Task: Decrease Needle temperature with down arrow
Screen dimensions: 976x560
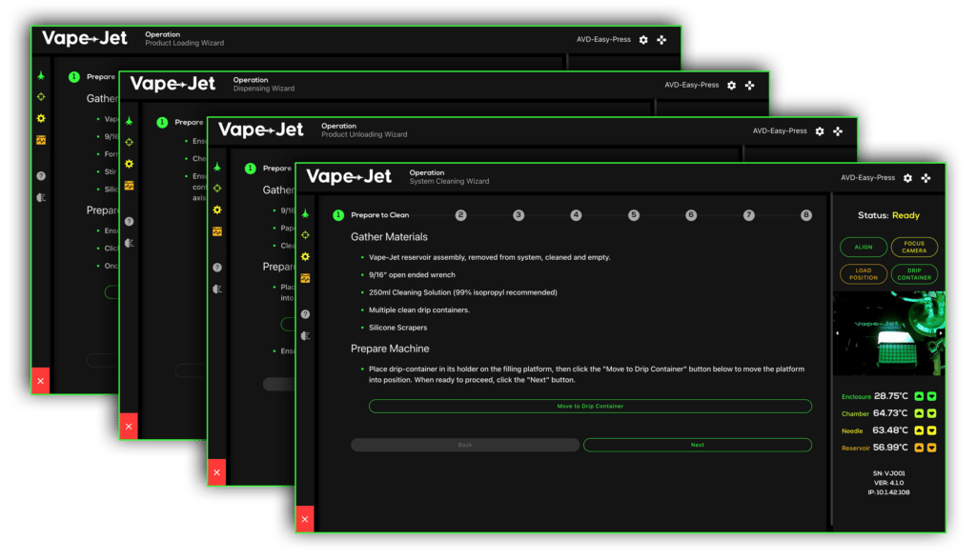Action: pyautogui.click(x=932, y=430)
